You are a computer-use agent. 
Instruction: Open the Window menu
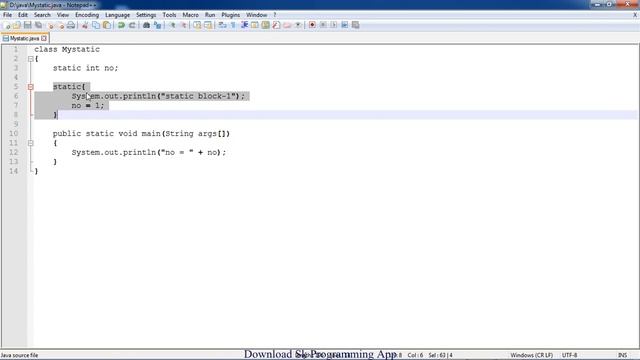(256, 15)
